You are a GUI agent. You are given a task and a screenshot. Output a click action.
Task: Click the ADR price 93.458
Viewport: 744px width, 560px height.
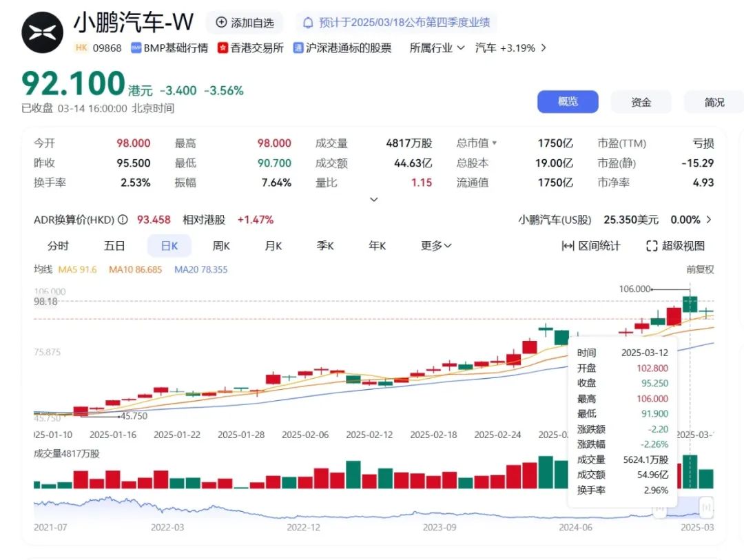pyautogui.click(x=154, y=220)
